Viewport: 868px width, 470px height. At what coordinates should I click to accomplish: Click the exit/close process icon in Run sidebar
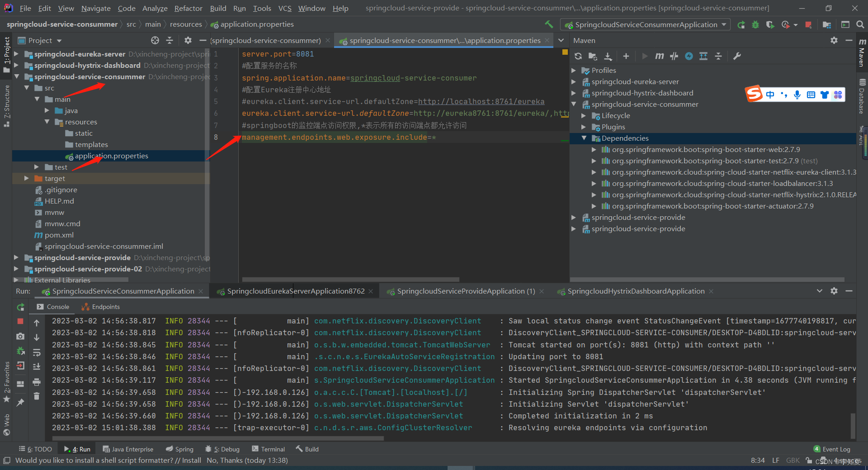(x=20, y=366)
